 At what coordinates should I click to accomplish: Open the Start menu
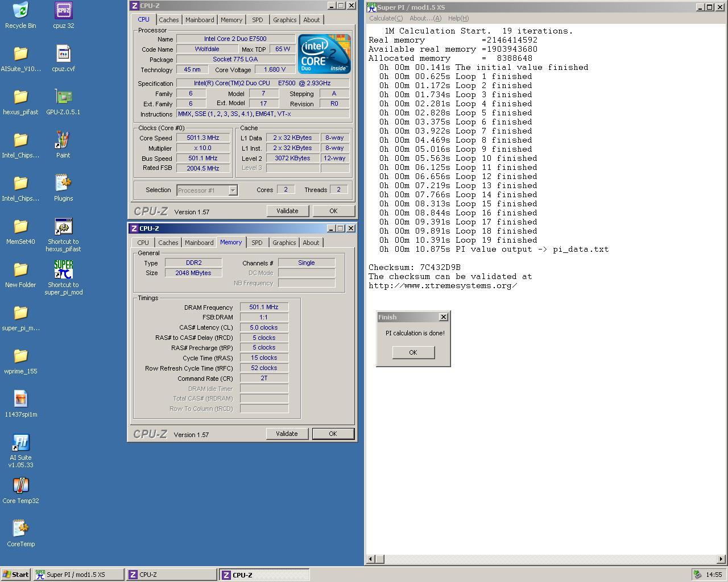point(15,575)
